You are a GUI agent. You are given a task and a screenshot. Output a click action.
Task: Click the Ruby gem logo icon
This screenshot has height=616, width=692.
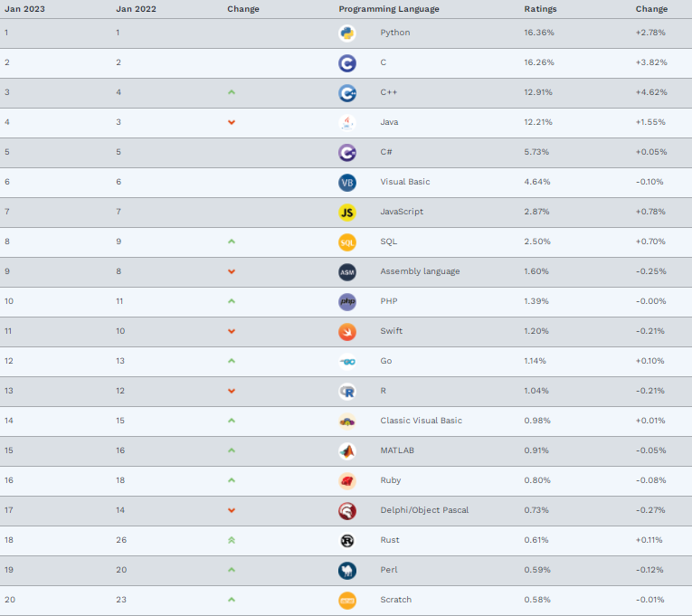tap(347, 481)
